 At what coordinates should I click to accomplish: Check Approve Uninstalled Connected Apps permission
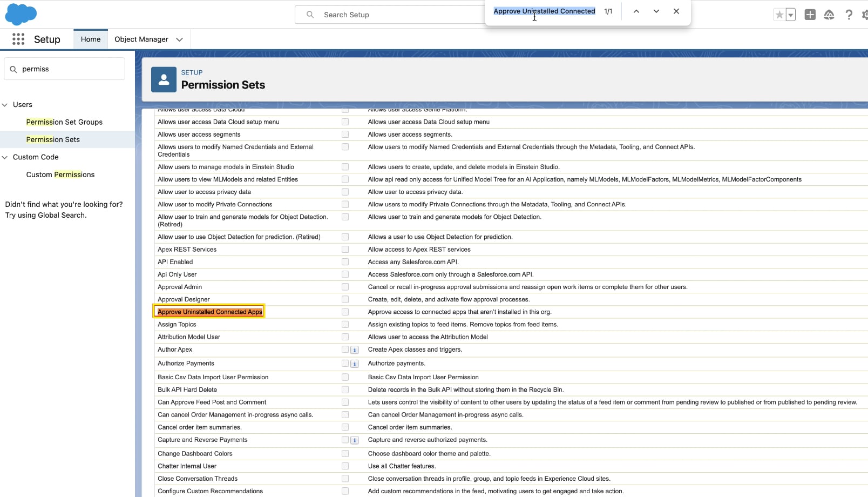coord(345,312)
